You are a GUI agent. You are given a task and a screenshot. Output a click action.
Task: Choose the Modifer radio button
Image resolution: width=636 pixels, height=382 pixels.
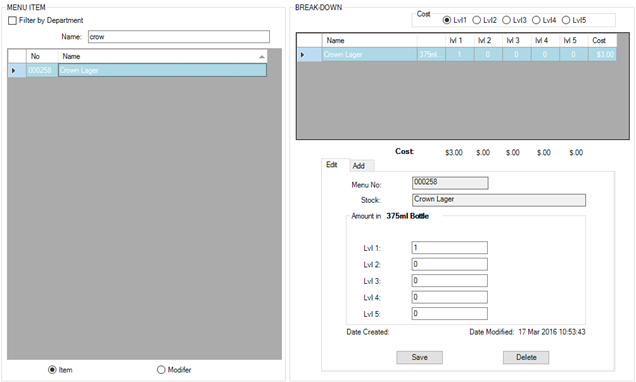tap(161, 369)
